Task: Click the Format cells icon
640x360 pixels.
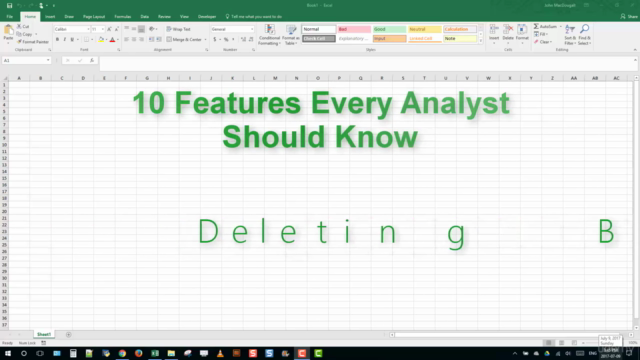Action: [x=522, y=29]
